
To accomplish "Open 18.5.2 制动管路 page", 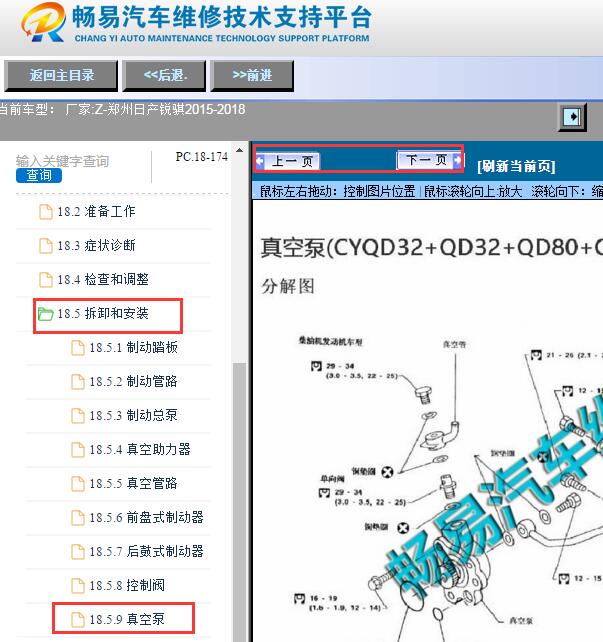I will [133, 382].
